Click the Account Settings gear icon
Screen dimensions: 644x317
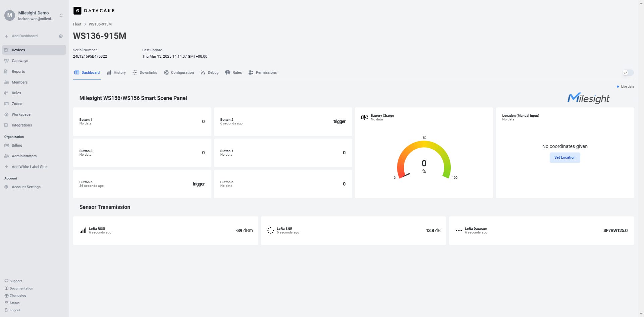pyautogui.click(x=6, y=187)
